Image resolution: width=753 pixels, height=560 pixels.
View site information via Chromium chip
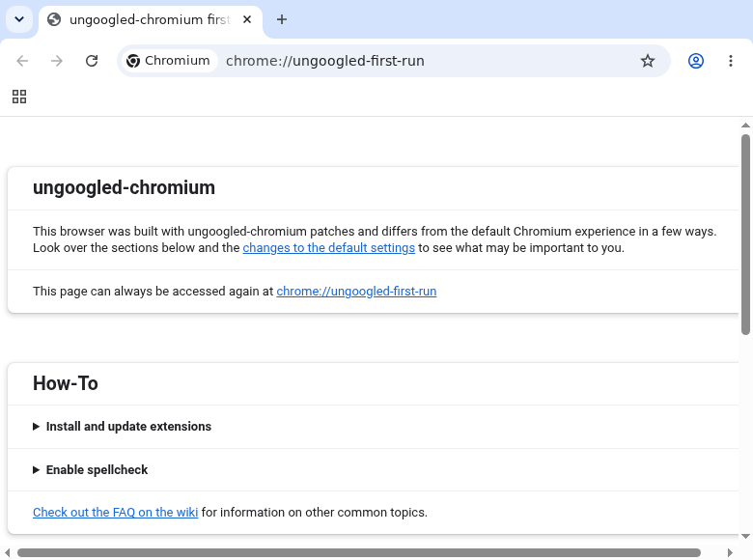click(x=168, y=61)
